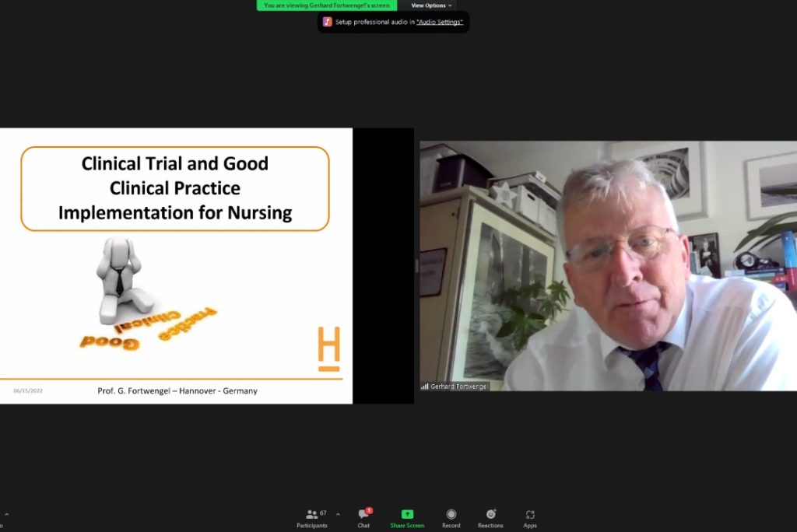Start recording with the Record button
This screenshot has width=797, height=532.
coord(451,518)
